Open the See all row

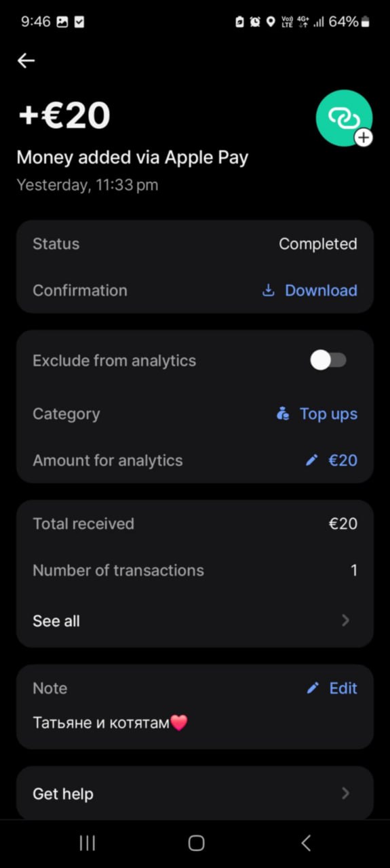click(x=195, y=620)
